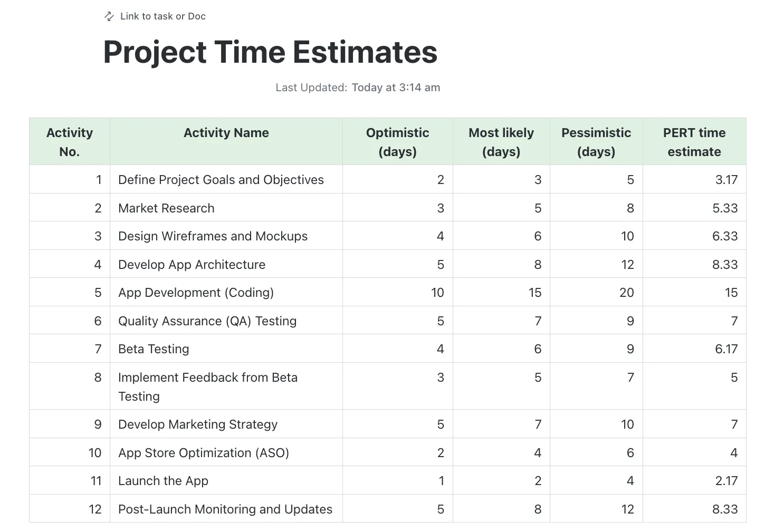
Task: Click the 'Most likely (days)' header
Action: (x=501, y=142)
